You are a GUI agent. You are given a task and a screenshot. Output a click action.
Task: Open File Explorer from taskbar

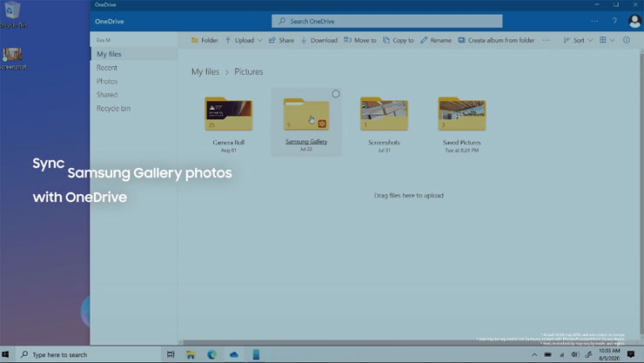point(191,354)
